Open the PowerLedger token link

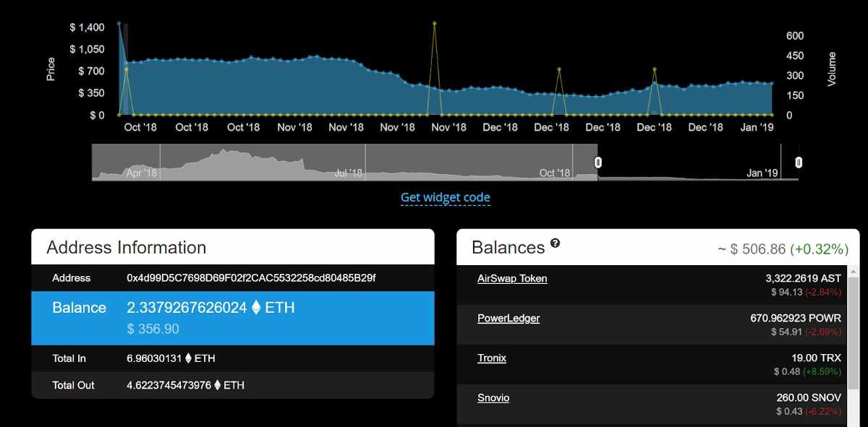pos(509,318)
